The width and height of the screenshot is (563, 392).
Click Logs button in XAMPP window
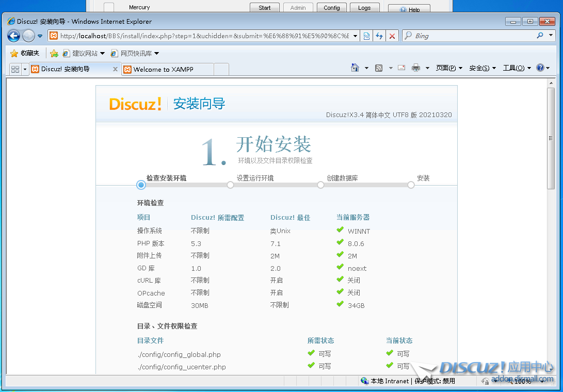(x=364, y=8)
